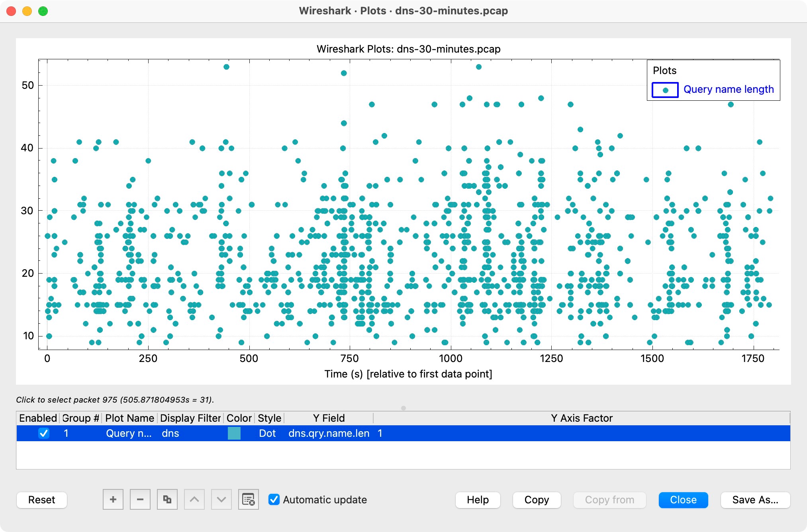Disable the Automatic update checkbox
The height and width of the screenshot is (532, 807).
point(274,499)
